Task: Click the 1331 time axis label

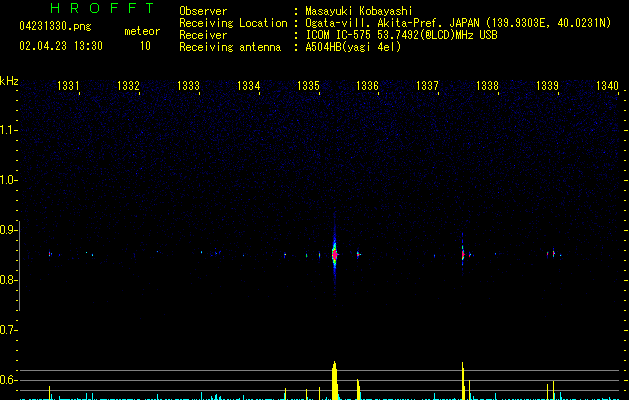Action: (x=68, y=86)
